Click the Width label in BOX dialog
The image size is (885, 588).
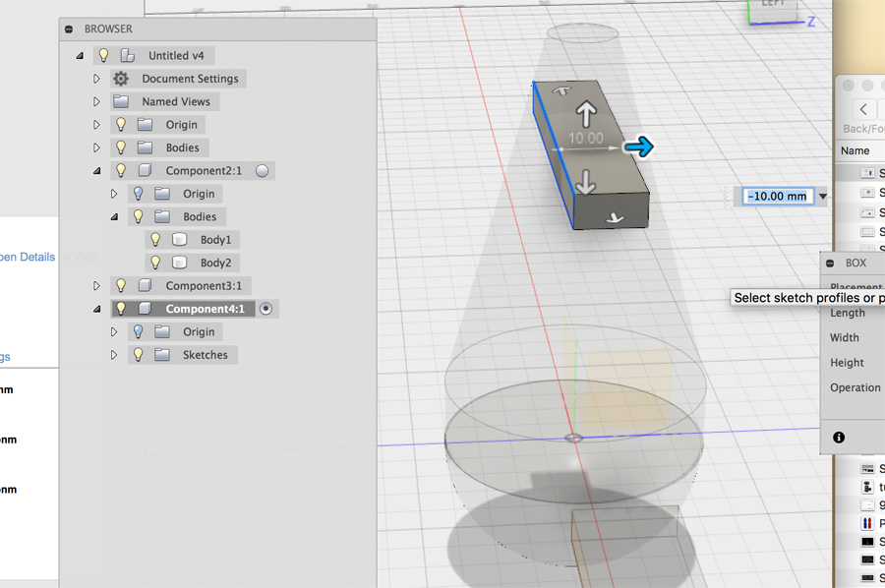pos(845,338)
